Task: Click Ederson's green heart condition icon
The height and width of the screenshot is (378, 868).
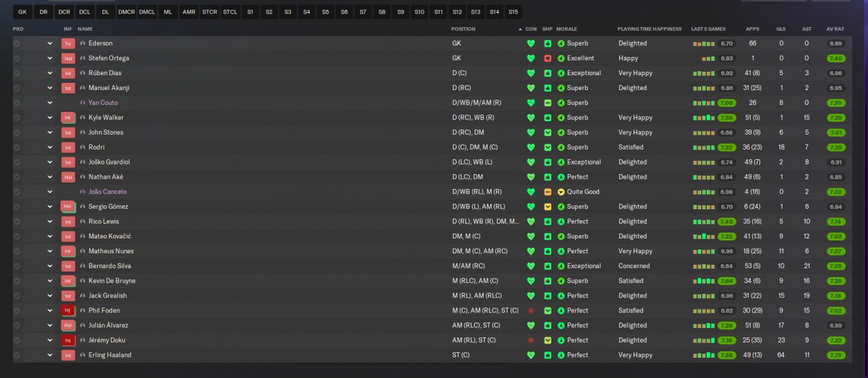Action: click(x=531, y=43)
